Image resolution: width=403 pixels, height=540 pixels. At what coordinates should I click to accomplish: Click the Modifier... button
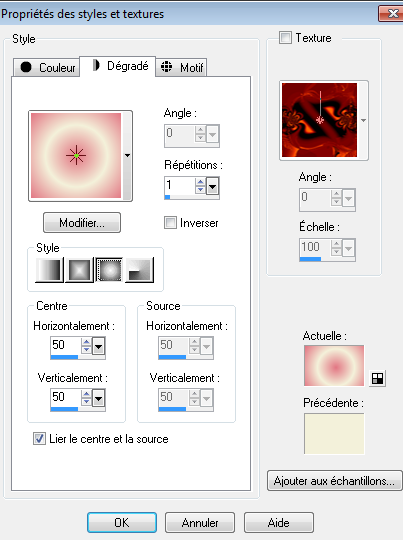(x=82, y=223)
